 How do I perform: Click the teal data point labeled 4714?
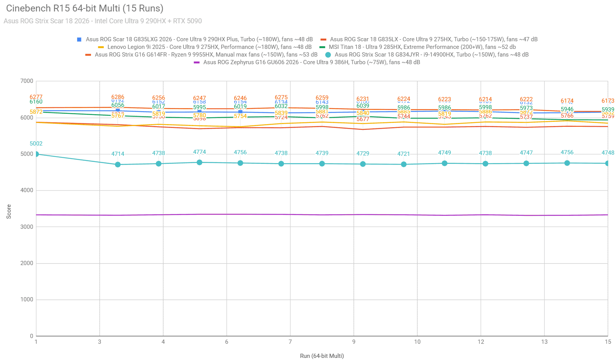[118, 165]
